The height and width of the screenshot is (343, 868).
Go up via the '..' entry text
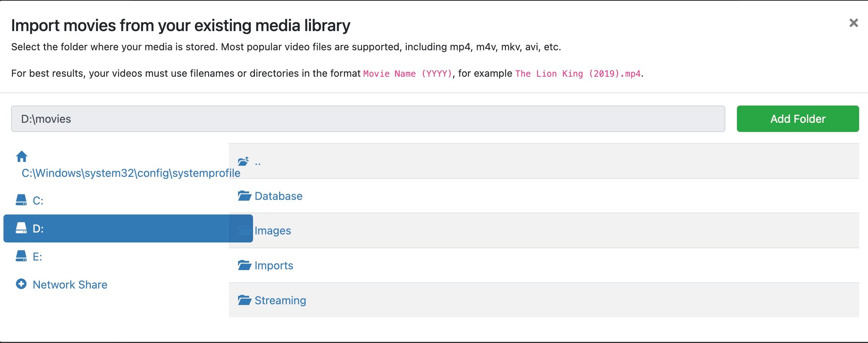[x=258, y=162]
